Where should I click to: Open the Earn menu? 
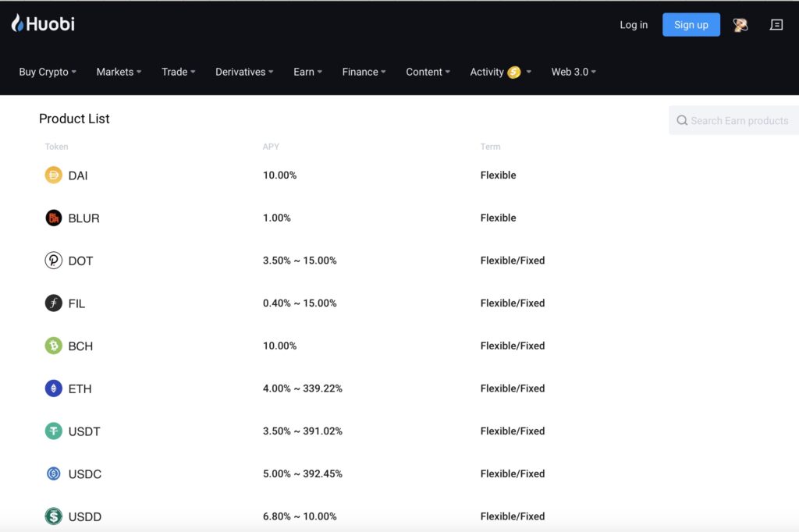(307, 72)
